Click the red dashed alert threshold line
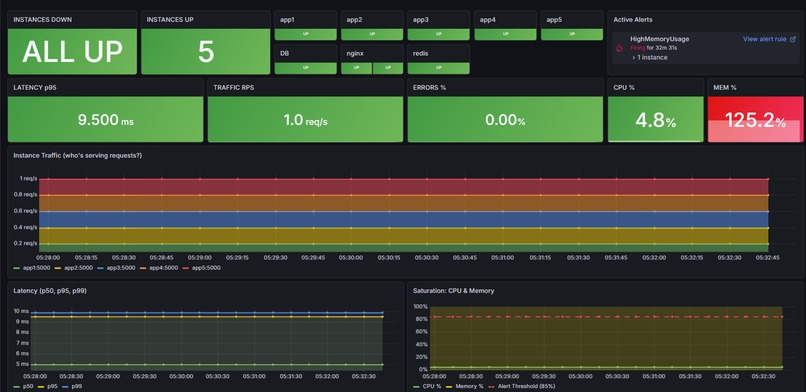This screenshot has width=806, height=392. (607, 317)
